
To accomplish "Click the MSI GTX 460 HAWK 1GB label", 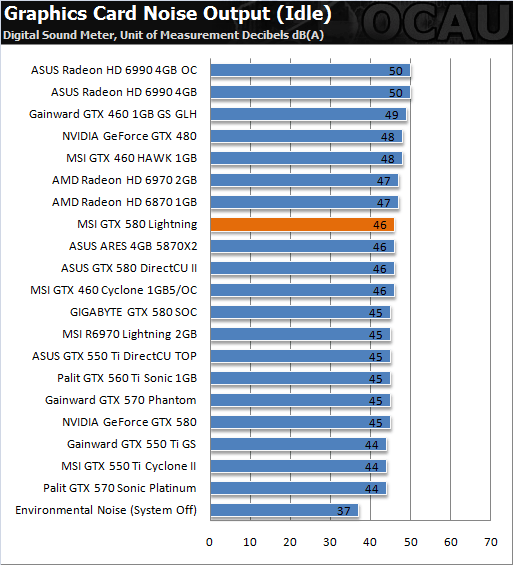I will pos(131,158).
